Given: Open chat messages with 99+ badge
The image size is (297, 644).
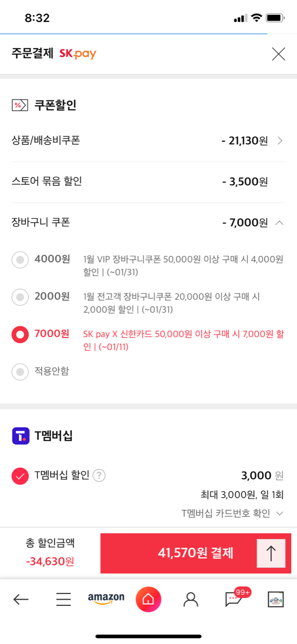Looking at the screenshot, I should (x=234, y=599).
